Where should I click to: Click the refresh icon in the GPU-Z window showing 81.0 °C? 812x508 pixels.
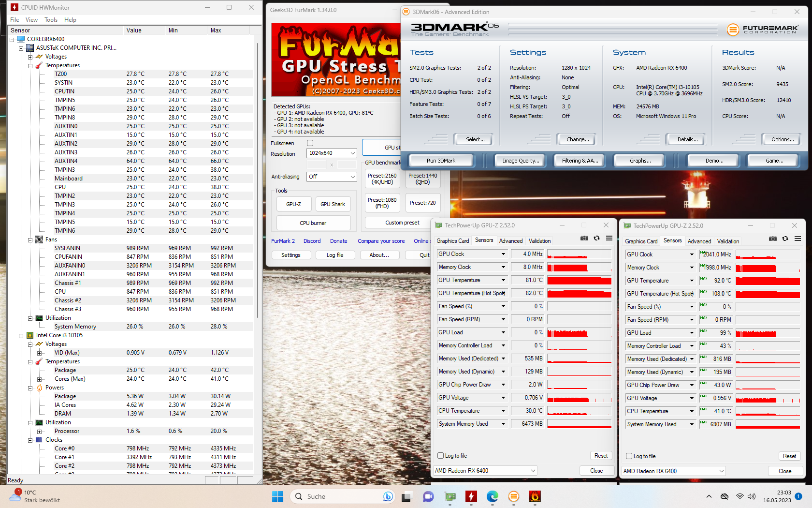597,238
